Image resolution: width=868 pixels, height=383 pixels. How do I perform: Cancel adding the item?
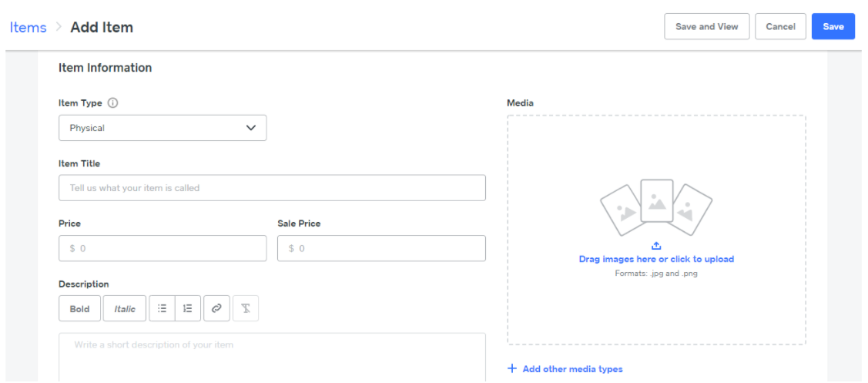pos(780,27)
